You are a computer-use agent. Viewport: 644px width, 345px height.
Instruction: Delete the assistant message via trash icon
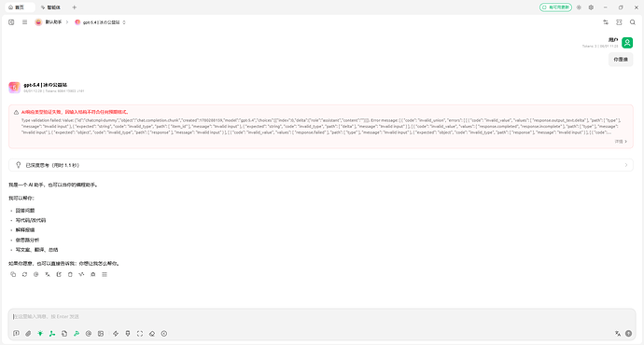[x=70, y=274]
